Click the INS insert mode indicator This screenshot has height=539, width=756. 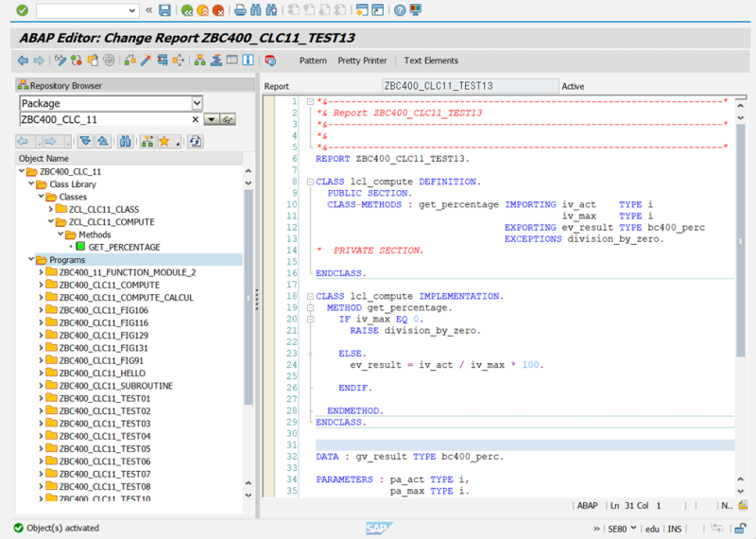pos(674,529)
